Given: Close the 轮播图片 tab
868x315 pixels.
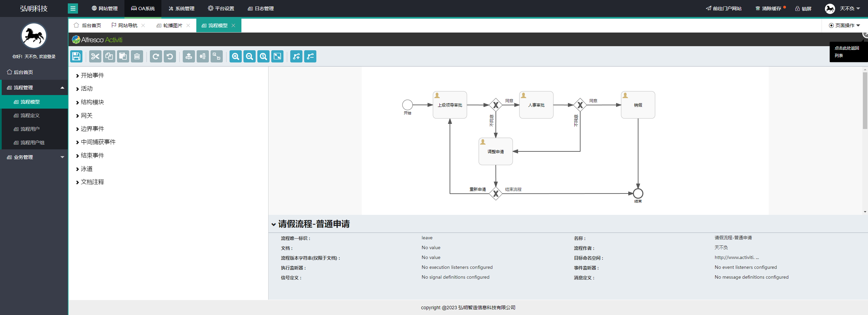Looking at the screenshot, I should [x=188, y=25].
